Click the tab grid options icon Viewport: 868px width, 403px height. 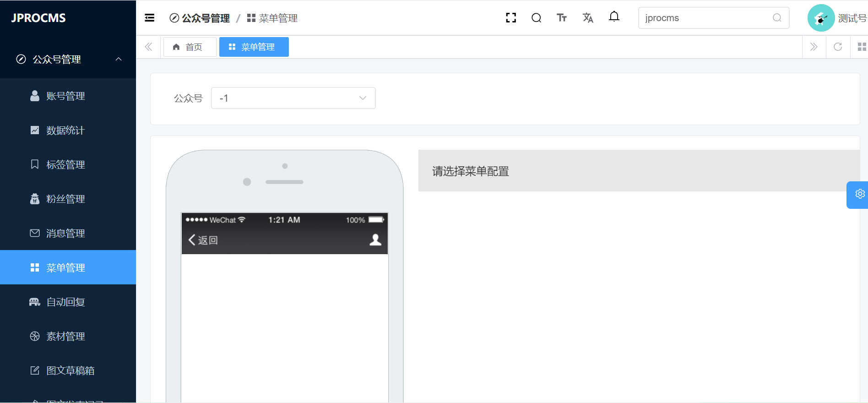point(862,47)
